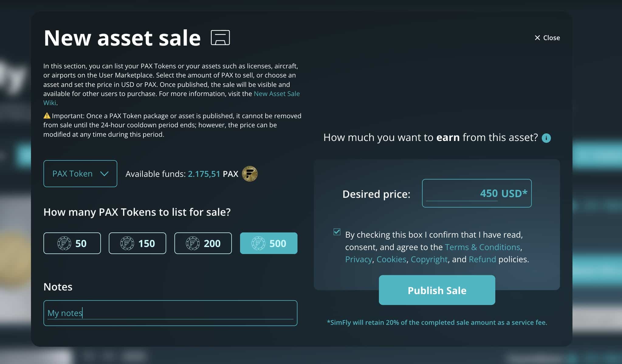Viewport: 622px width, 364px height.
Task: Open the New Asset Sale Wiki link
Action: point(277,94)
